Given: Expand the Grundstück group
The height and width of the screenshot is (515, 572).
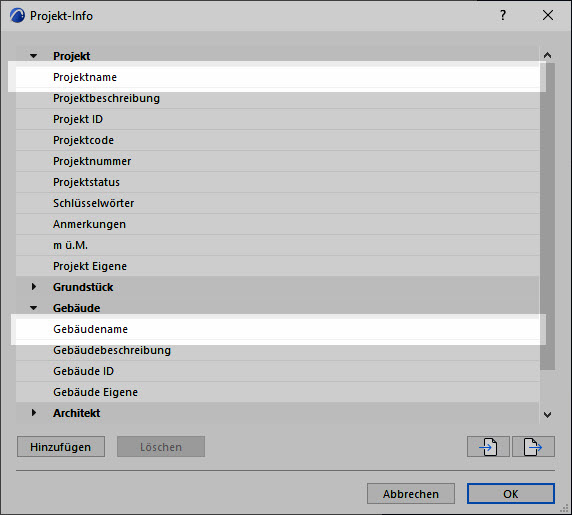Looking at the screenshot, I should pyautogui.click(x=34, y=287).
